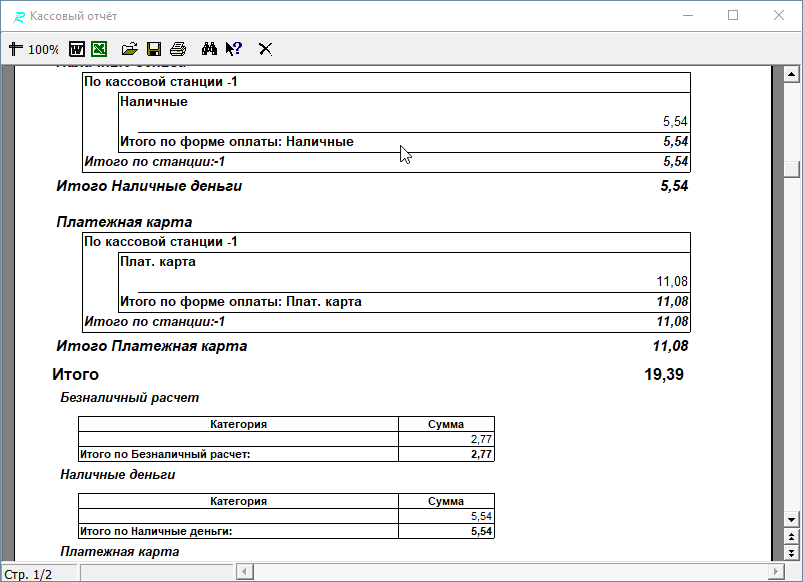Viewport: 803px width, 582px height.
Task: Activate the context help pointer icon
Action: pos(234,48)
